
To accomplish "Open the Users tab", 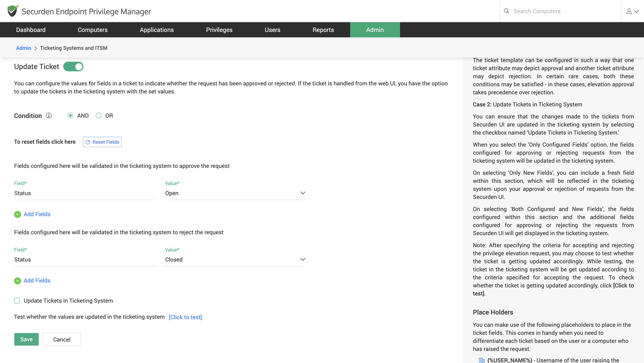I will coord(273,30).
